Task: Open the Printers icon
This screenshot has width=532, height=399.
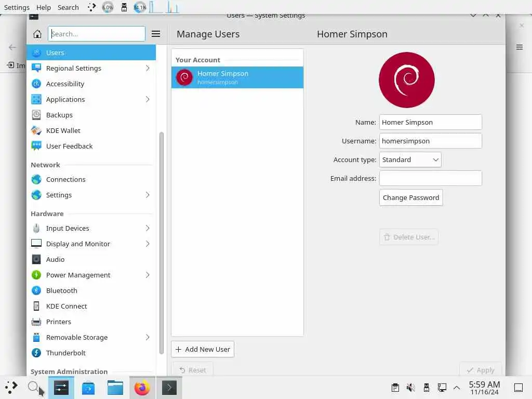Action: 36,322
